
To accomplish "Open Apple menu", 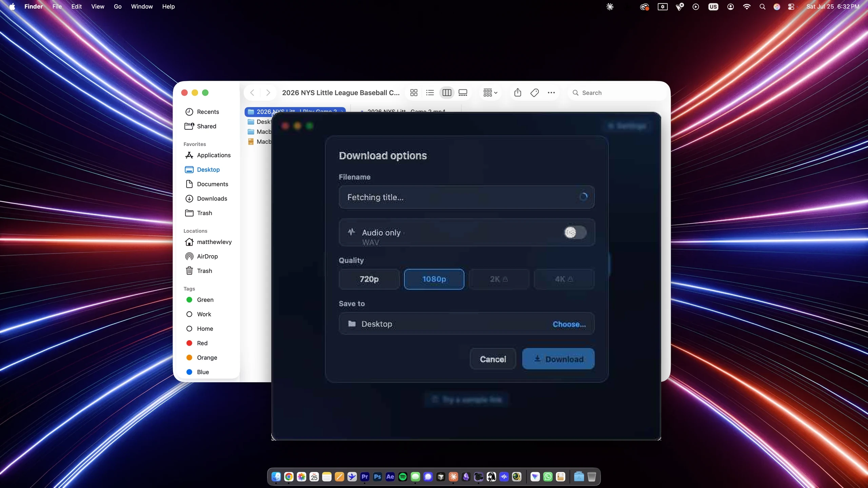I will point(12,6).
